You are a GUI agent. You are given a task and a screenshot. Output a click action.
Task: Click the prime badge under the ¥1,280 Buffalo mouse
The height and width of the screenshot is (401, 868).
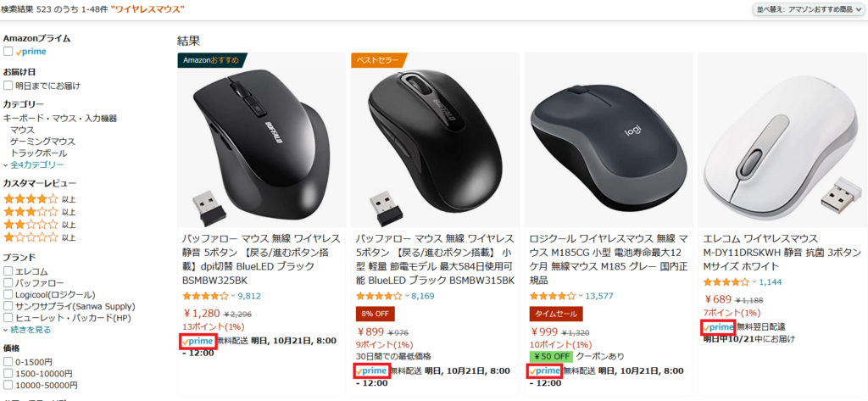pos(198,341)
